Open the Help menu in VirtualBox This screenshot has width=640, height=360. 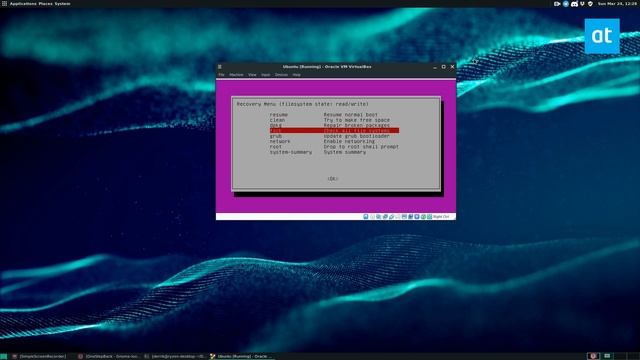(x=297, y=75)
